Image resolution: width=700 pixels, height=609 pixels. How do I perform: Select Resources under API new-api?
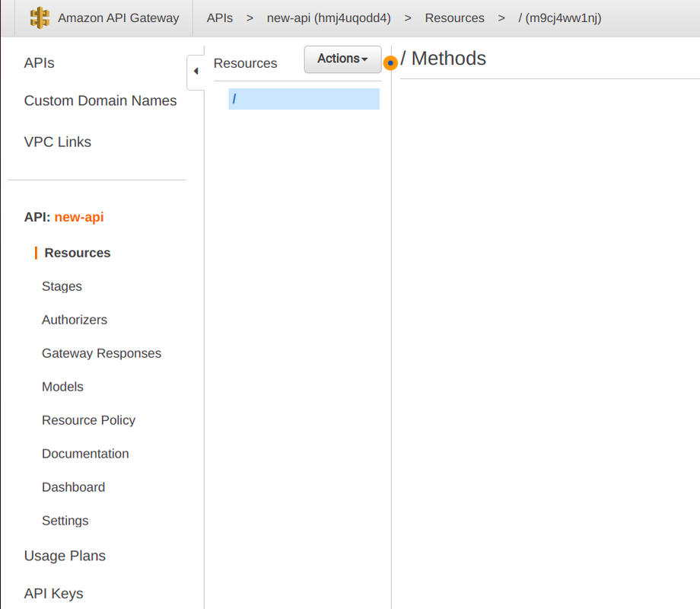[x=78, y=253]
